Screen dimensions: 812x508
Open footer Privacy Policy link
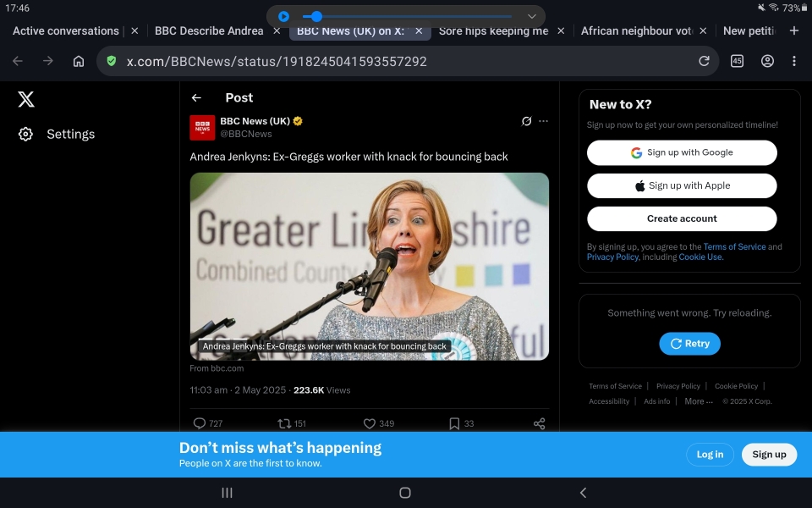678,386
